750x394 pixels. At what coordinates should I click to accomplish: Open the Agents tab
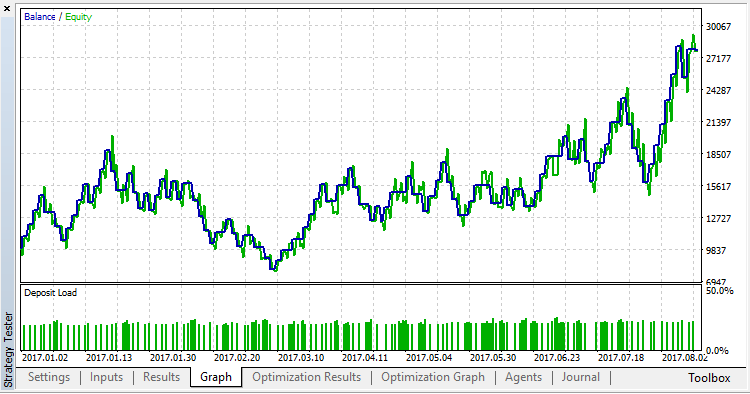pos(523,377)
